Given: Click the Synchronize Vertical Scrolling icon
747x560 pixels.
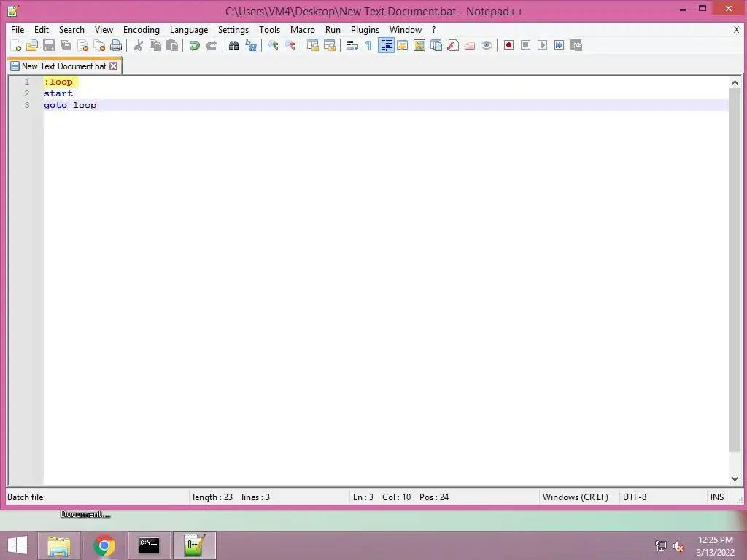Looking at the screenshot, I should [x=313, y=45].
